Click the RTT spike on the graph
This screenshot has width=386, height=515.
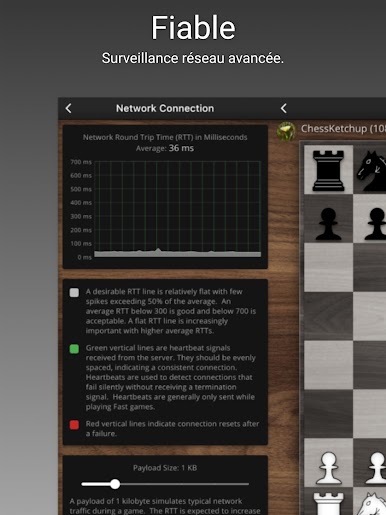pos(158,250)
